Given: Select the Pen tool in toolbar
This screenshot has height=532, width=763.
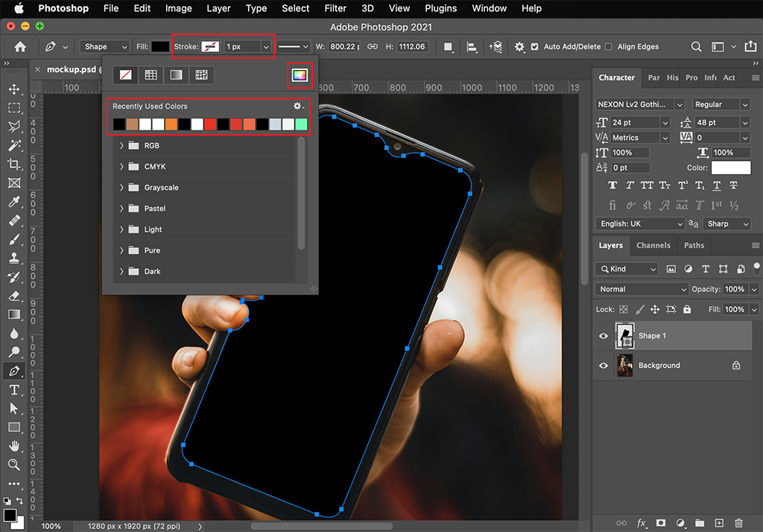Looking at the screenshot, I should coord(14,371).
